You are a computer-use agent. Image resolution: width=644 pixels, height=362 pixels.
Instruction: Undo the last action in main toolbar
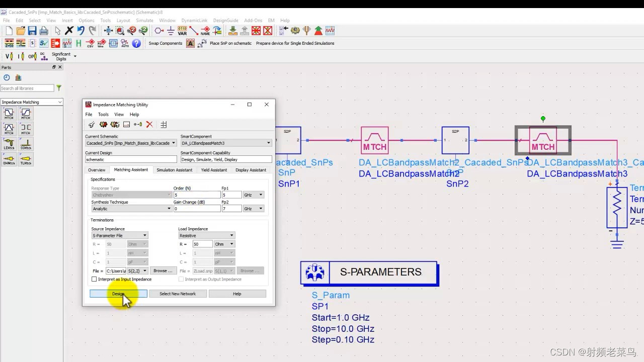[x=80, y=31]
